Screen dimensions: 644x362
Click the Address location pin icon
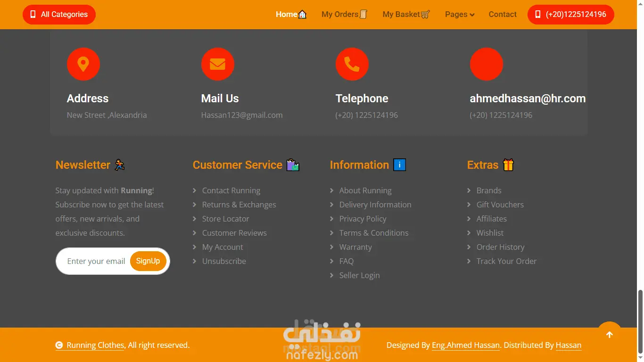point(83,64)
